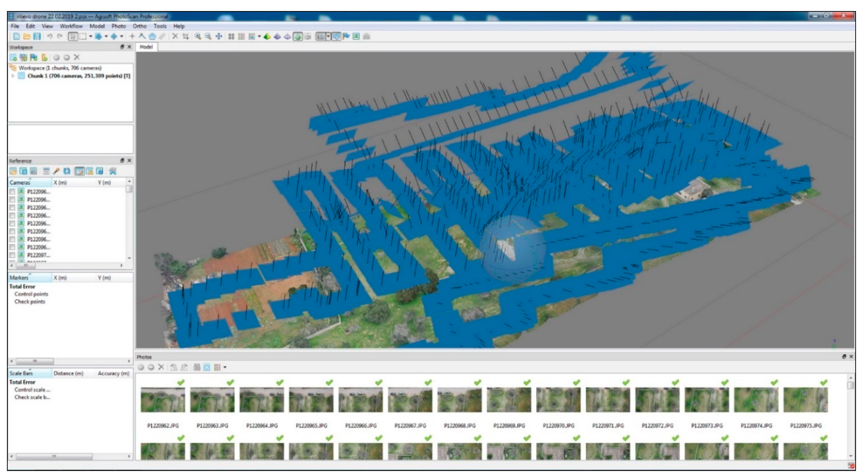The width and height of the screenshot is (868, 476).
Task: Click the ruler measurement tool icon
Action: tap(162, 36)
